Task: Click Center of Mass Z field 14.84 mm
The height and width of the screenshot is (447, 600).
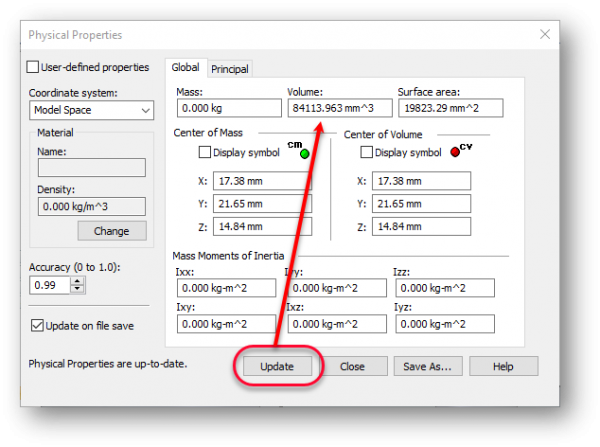Action: 262,226
